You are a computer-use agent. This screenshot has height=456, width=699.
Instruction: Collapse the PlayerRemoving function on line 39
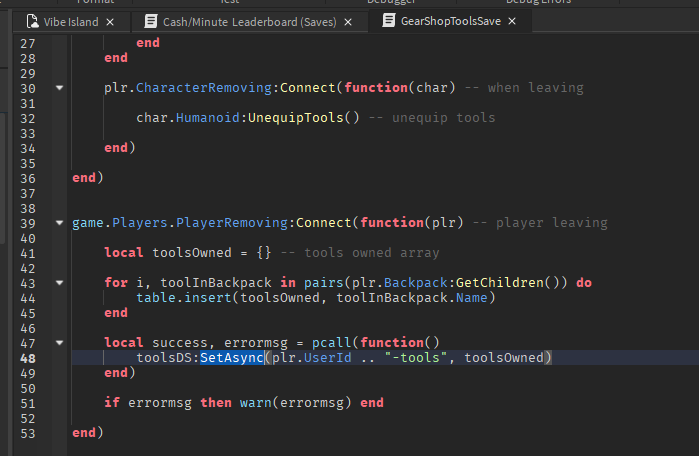59,222
